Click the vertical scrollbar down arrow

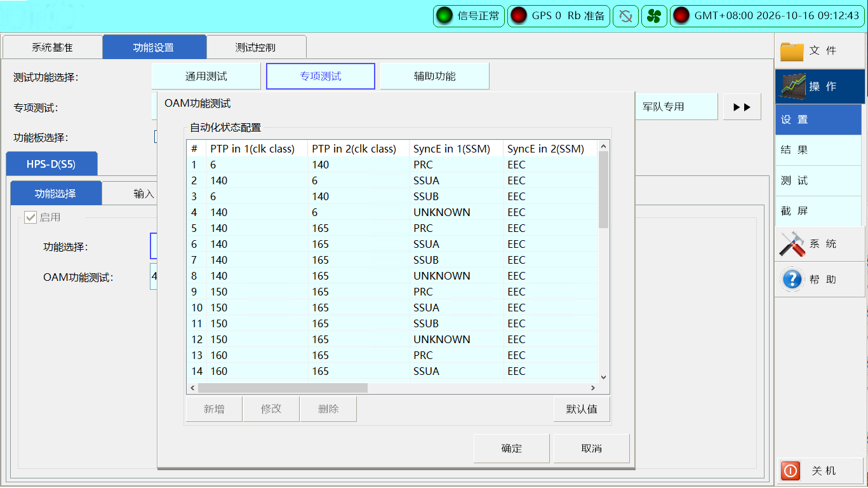click(x=603, y=377)
